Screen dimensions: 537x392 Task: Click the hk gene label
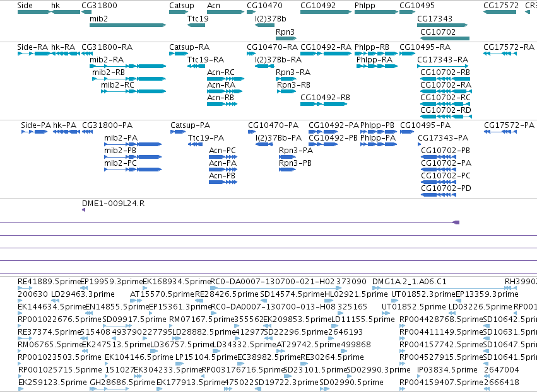coord(56,6)
